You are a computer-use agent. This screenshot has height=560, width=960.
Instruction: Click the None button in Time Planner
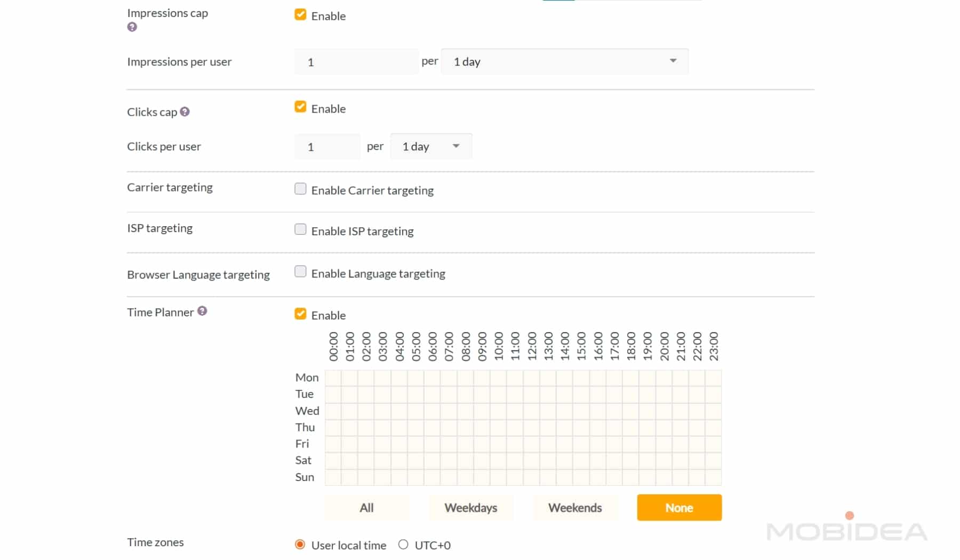[x=679, y=508]
